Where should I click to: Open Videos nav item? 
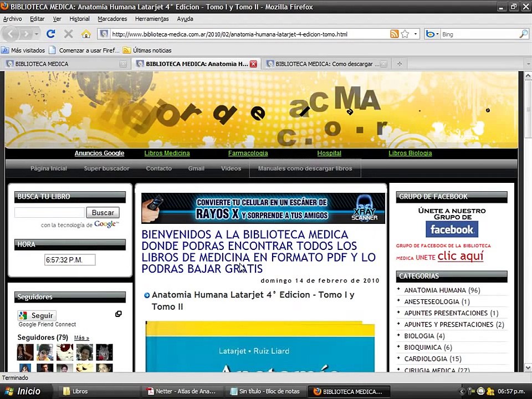231,168
